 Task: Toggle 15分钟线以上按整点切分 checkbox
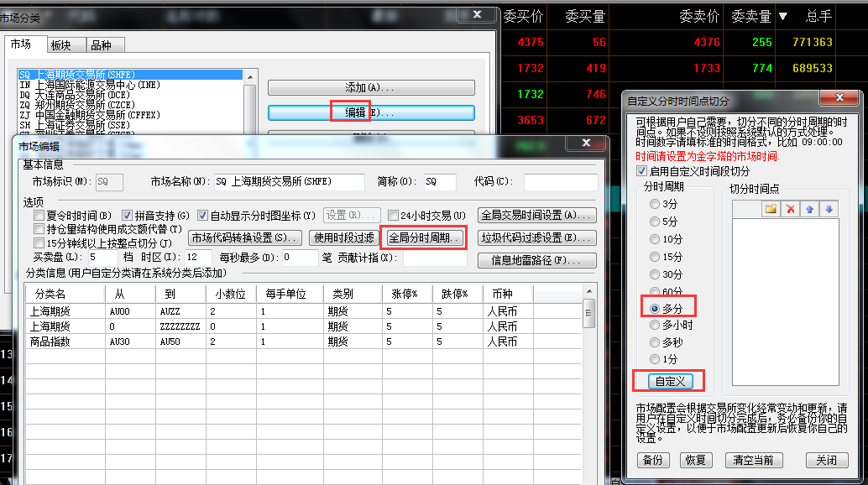click(x=39, y=243)
